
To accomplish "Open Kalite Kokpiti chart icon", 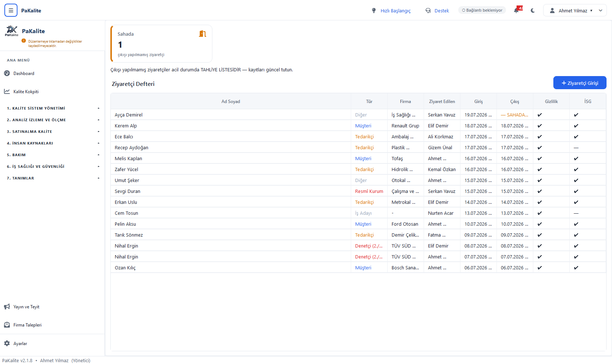I will click(7, 91).
